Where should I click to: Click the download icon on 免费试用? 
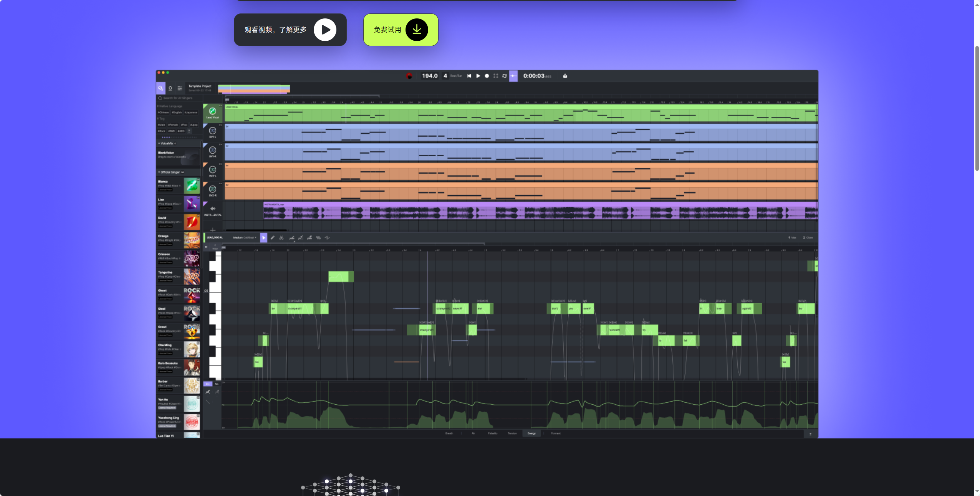pyautogui.click(x=417, y=30)
